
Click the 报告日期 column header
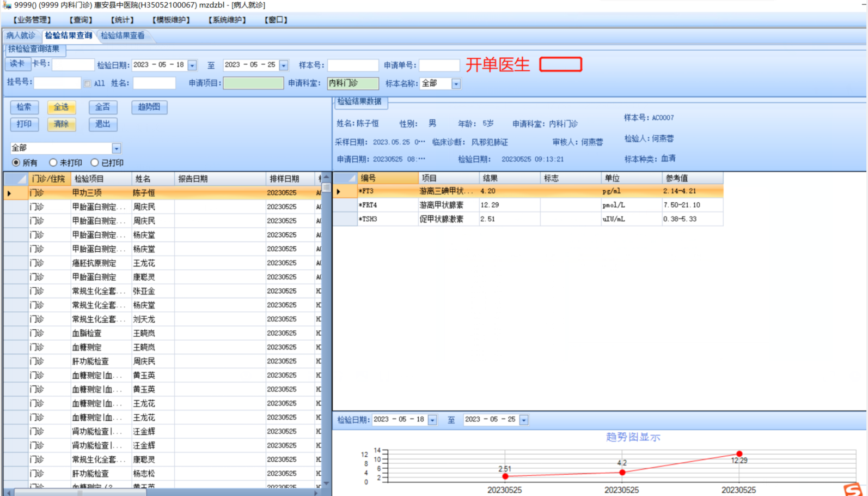point(220,179)
